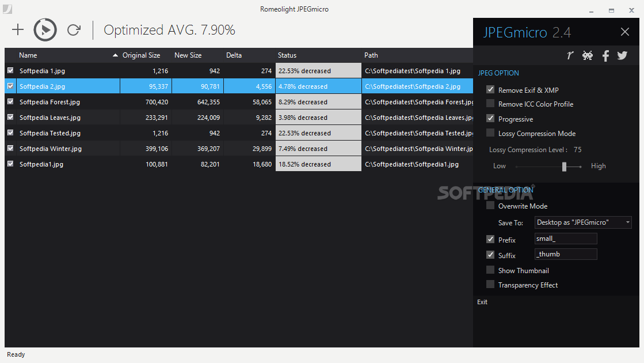This screenshot has height=363, width=644.
Task: Click the new size value 369,207
Action: pos(208,149)
